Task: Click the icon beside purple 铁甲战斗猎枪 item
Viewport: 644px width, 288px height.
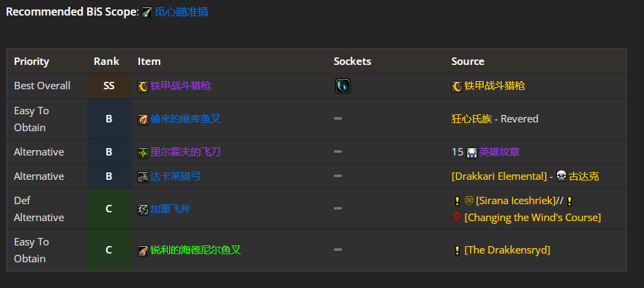Action: (143, 86)
